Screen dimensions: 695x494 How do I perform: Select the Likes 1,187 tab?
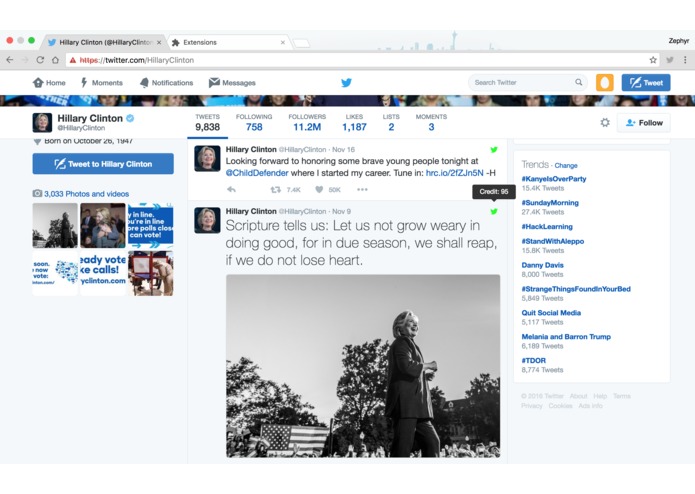tap(354, 123)
